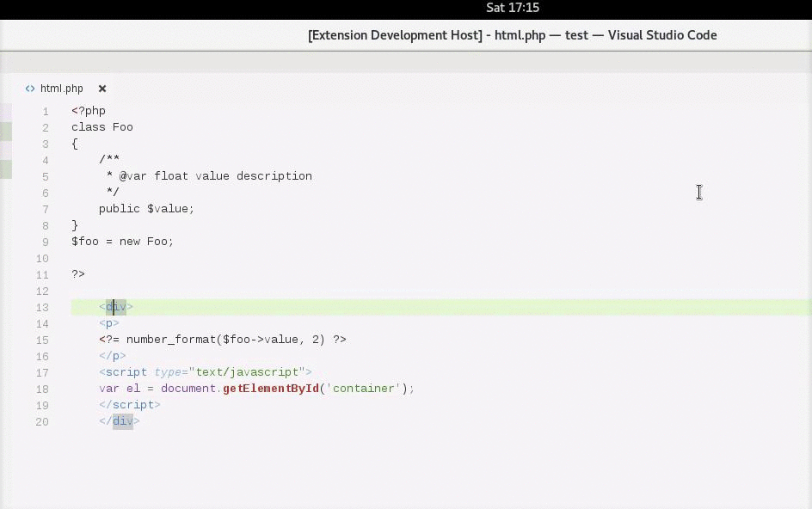
Task: Close the html.php tab
Action: click(102, 89)
